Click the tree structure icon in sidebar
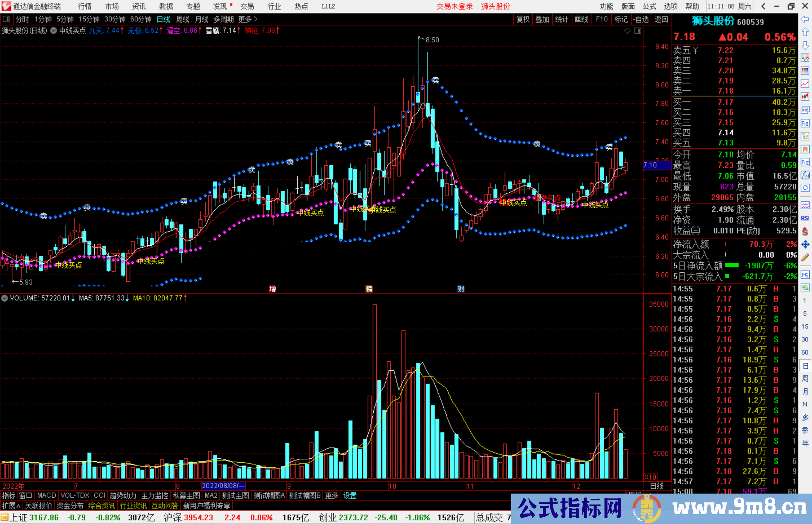The width and height of the screenshot is (812, 524). pyautogui.click(x=805, y=136)
